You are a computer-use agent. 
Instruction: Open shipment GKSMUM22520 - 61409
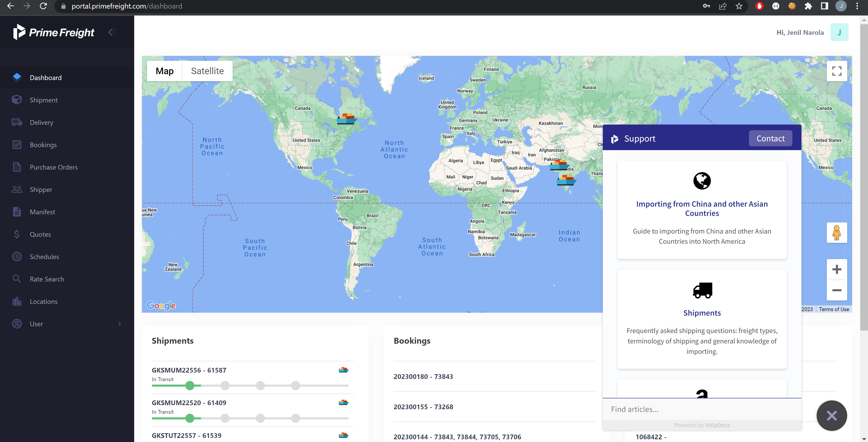(x=189, y=403)
